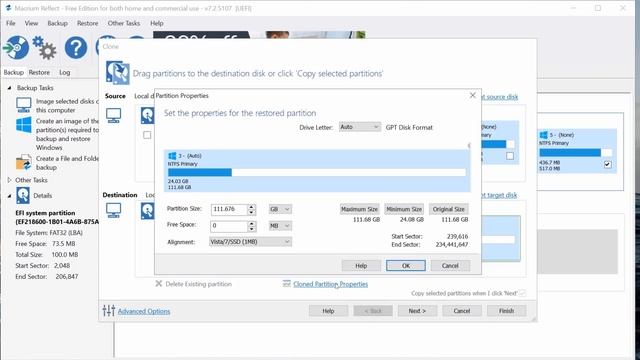The height and width of the screenshot is (360, 640).
Task: Toggle the (None) primary partition checkbox
Action: (x=510, y=156)
